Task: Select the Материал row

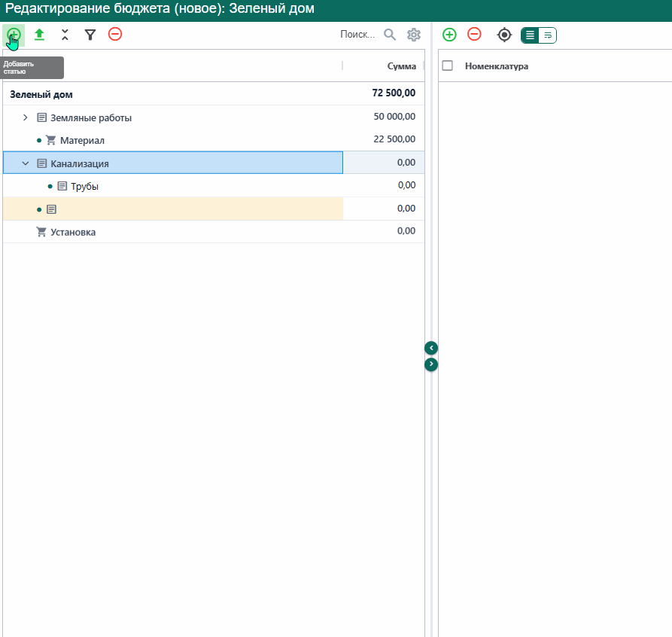Action: tap(214, 139)
